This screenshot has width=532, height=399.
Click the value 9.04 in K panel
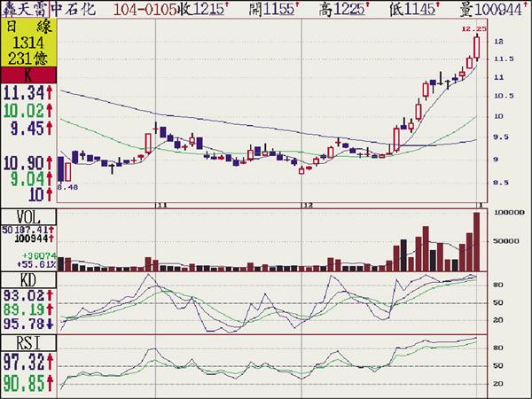(x=27, y=179)
